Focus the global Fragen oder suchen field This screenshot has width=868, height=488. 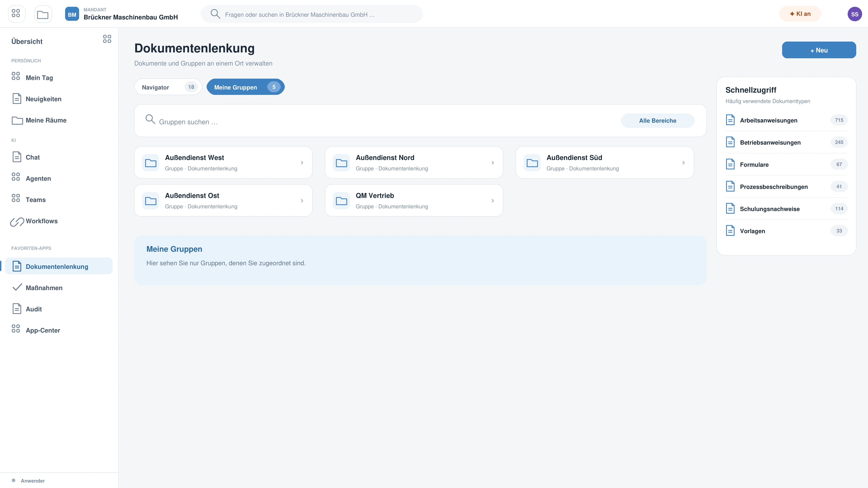312,14
